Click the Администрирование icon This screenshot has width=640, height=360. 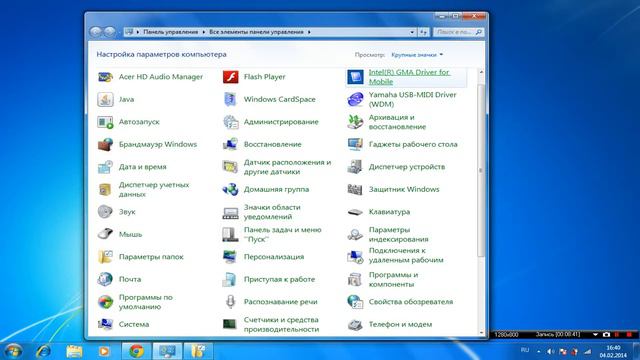230,122
